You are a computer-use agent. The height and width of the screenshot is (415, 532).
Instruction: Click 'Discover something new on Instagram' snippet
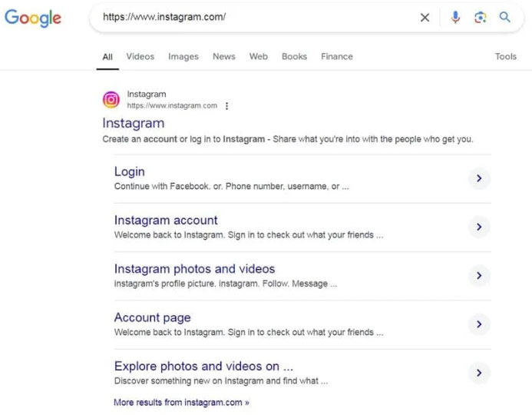click(221, 381)
